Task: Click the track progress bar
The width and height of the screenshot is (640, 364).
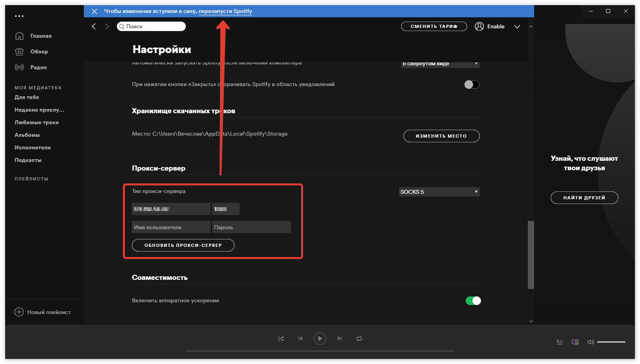Action: (320, 351)
